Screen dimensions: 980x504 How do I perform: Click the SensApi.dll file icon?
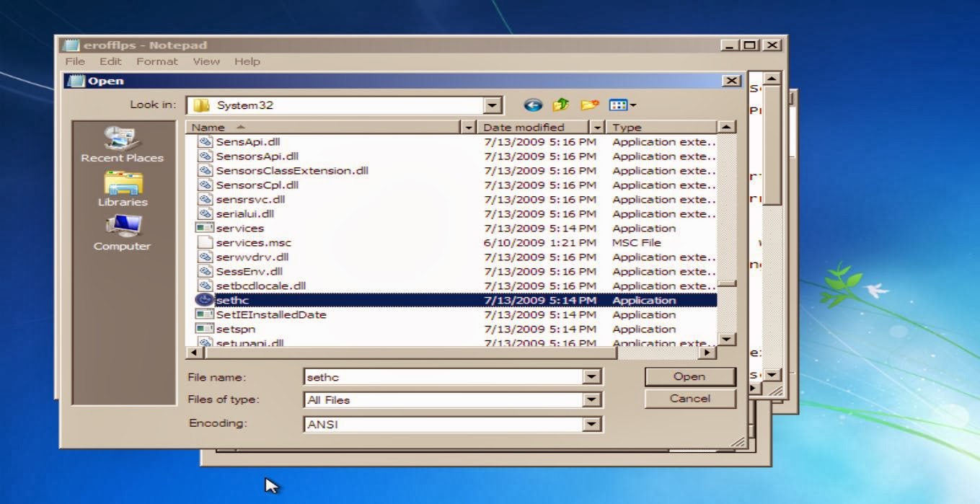(205, 141)
